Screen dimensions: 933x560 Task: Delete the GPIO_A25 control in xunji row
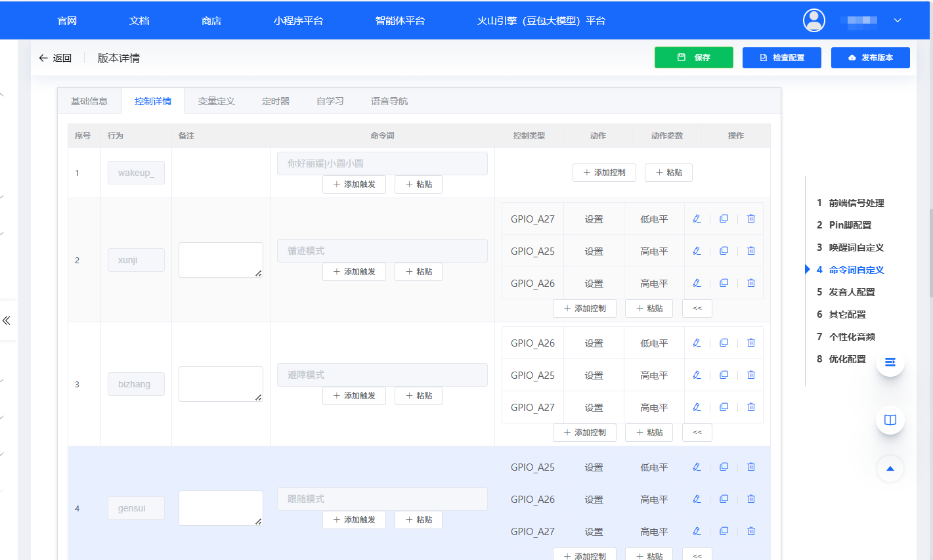(751, 251)
